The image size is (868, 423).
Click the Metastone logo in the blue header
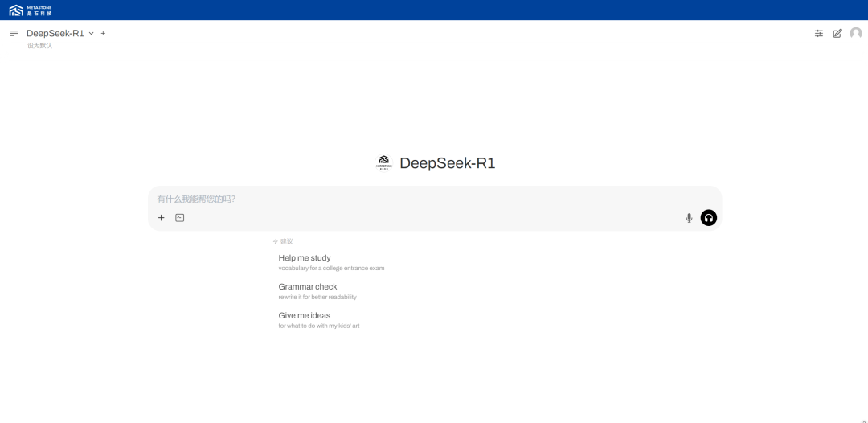pyautogui.click(x=31, y=10)
